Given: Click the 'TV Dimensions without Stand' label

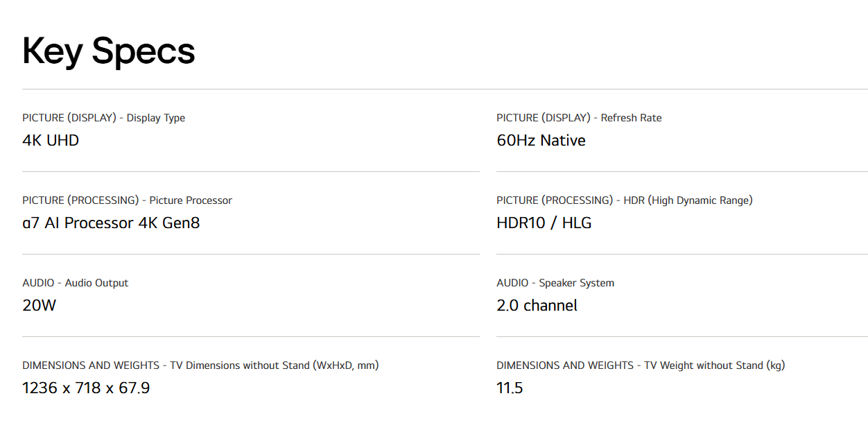Looking at the screenshot, I should [x=240, y=365].
